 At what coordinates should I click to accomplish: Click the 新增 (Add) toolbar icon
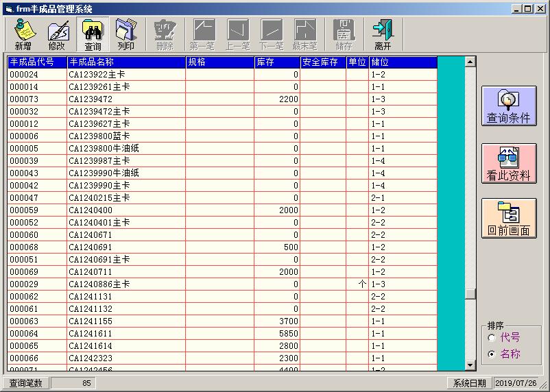(x=23, y=34)
